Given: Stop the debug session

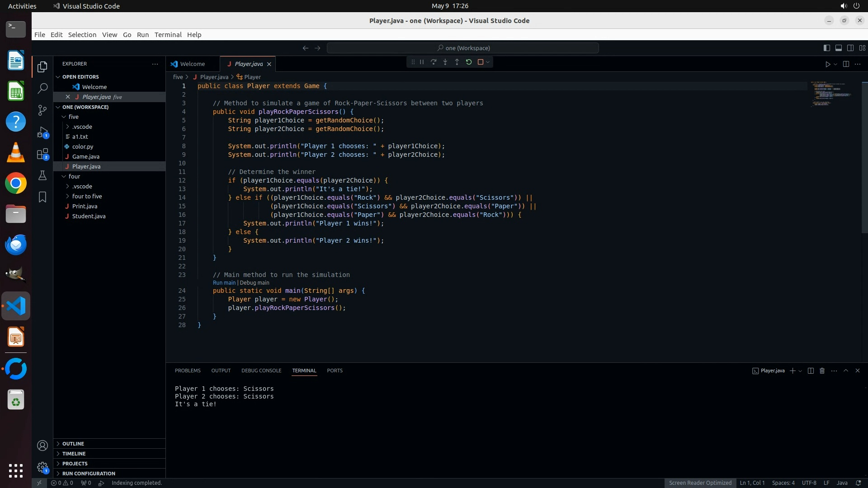Looking at the screenshot, I should pyautogui.click(x=481, y=62).
